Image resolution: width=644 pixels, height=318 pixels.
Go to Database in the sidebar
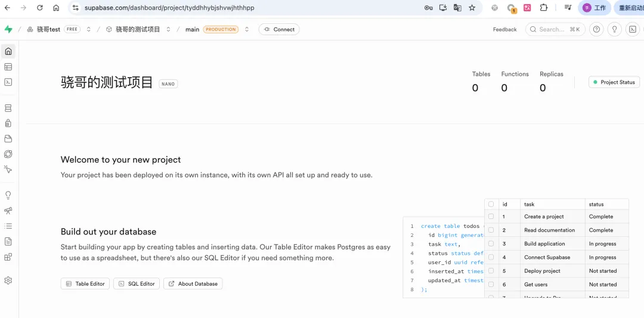coord(8,108)
